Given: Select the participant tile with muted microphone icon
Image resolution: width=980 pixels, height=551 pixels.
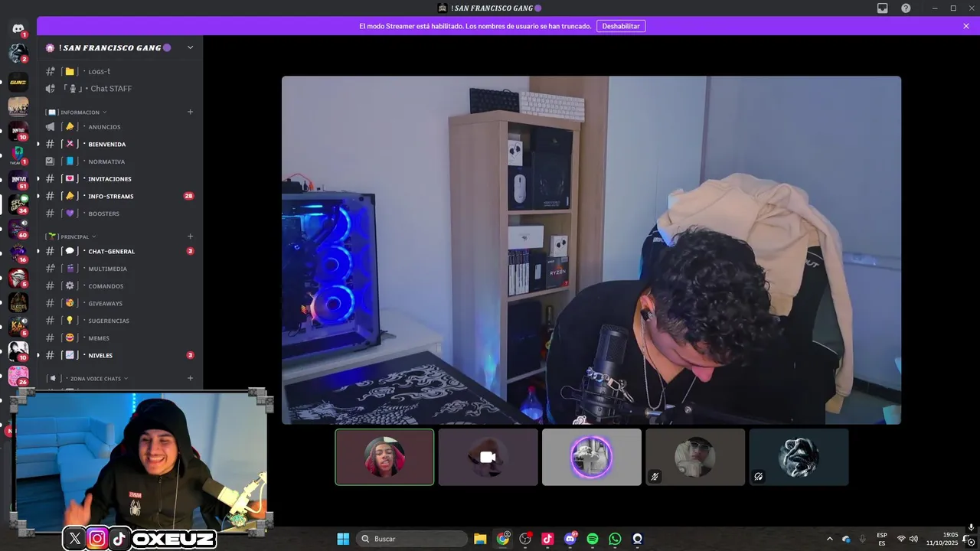Looking at the screenshot, I should tap(695, 457).
